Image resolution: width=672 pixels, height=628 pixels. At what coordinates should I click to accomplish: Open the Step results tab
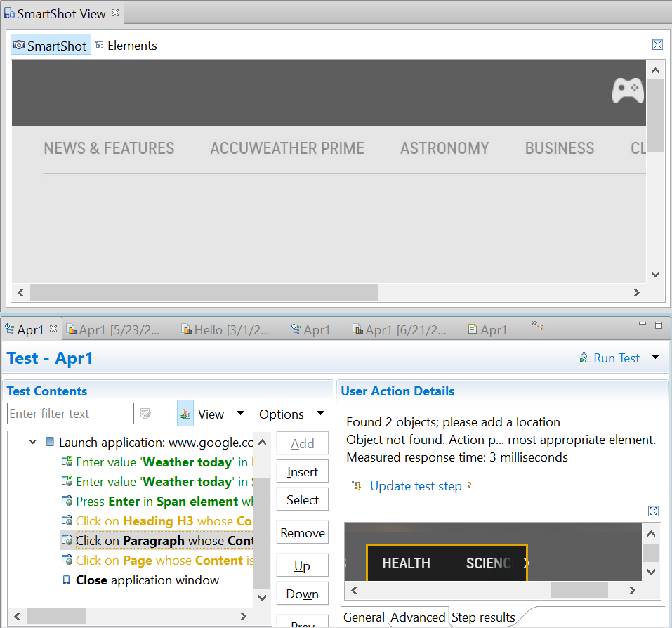[x=483, y=617]
